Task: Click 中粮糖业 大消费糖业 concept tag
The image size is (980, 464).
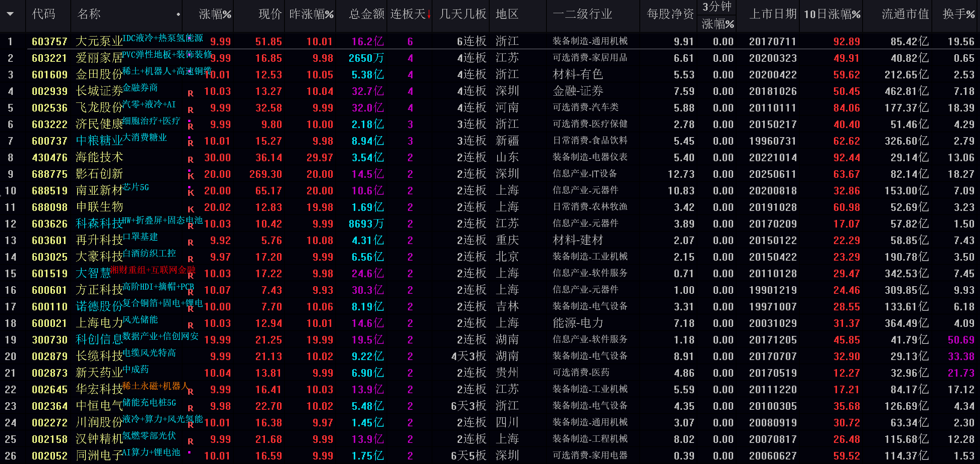Action: (x=145, y=137)
